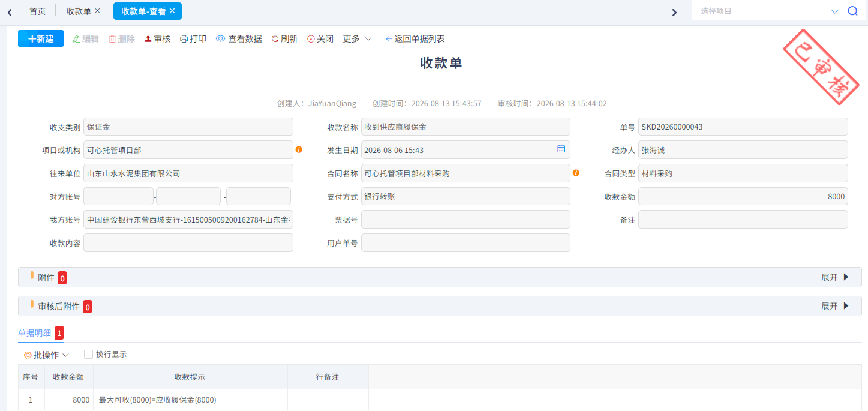Select the 单据明细 tab
The height and width of the screenshot is (411, 868).
click(35, 332)
